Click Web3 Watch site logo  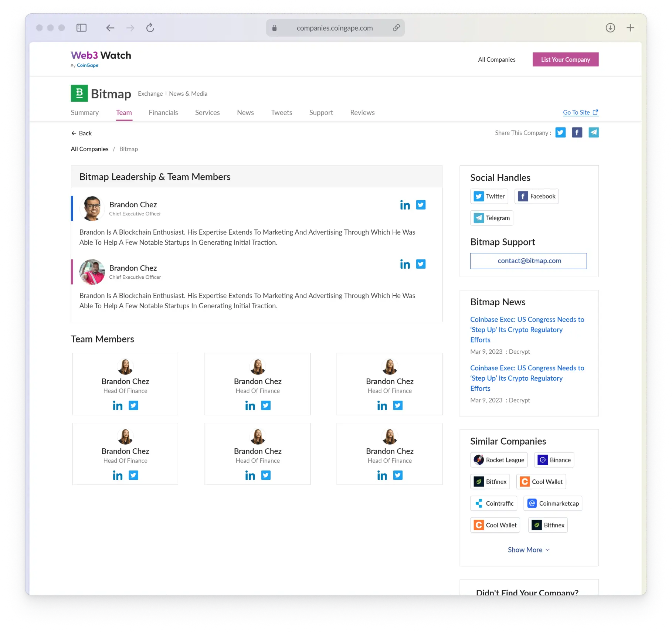(101, 59)
